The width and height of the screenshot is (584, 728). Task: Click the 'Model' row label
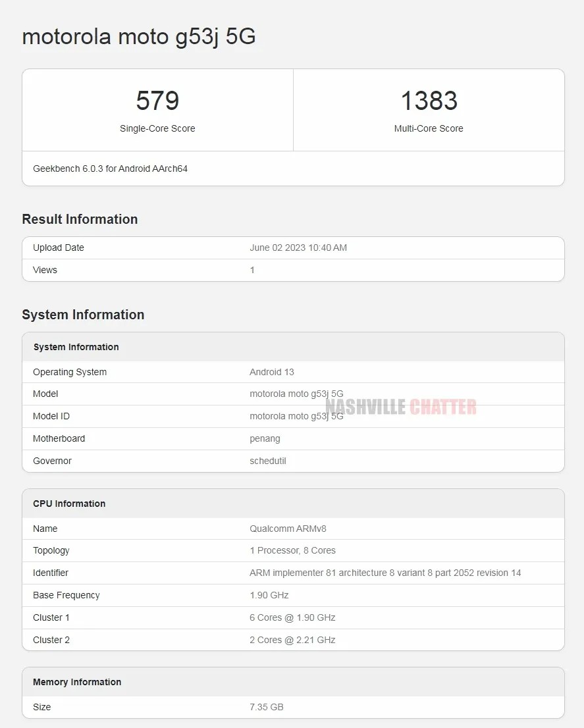pos(45,394)
